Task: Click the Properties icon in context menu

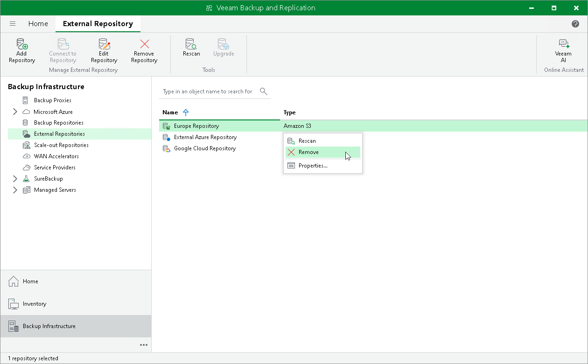Action: [x=291, y=166]
